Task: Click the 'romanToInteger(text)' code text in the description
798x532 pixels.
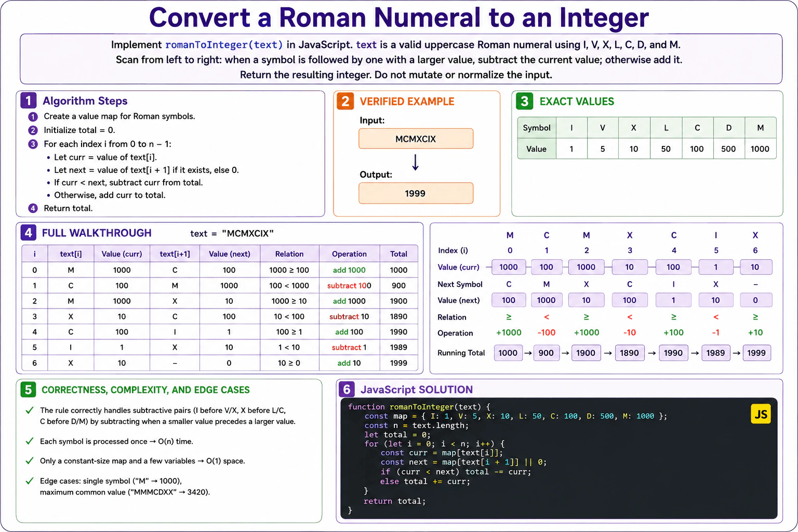Action: 224,45
